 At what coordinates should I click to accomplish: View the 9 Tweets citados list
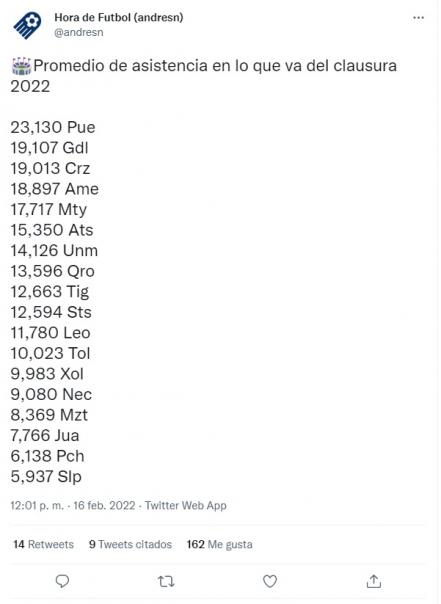pyautogui.click(x=130, y=544)
